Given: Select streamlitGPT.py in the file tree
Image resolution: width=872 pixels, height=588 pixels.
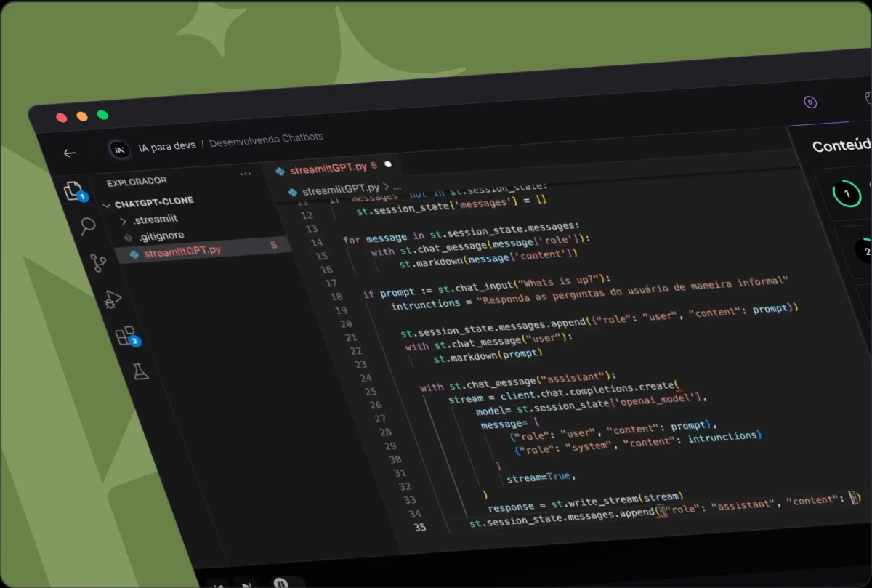Looking at the screenshot, I should (182, 253).
